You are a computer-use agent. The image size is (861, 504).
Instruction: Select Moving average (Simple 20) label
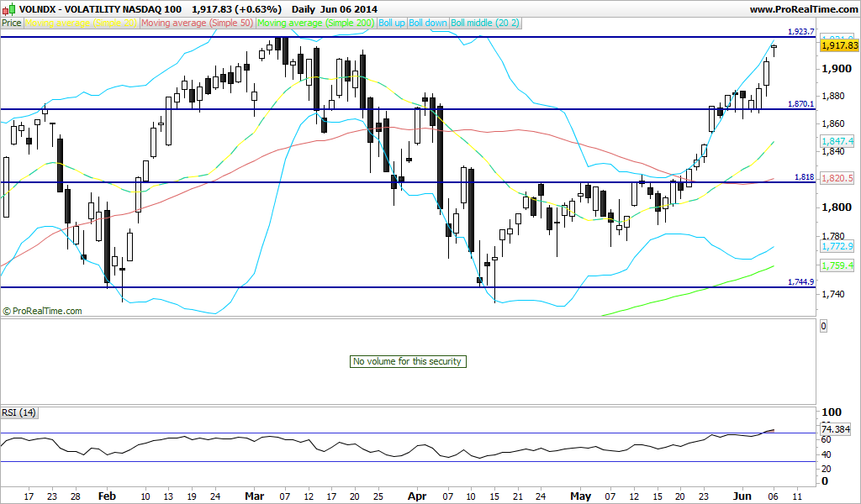coord(82,23)
